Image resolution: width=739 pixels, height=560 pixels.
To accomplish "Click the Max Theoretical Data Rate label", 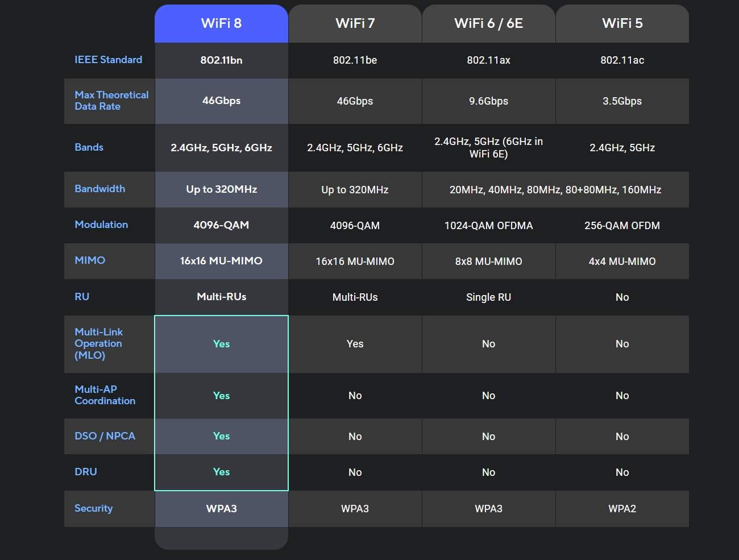I will point(111,101).
